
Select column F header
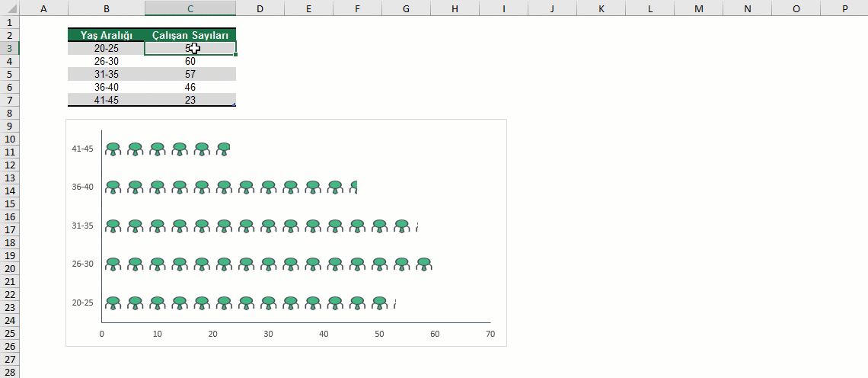[357, 8]
